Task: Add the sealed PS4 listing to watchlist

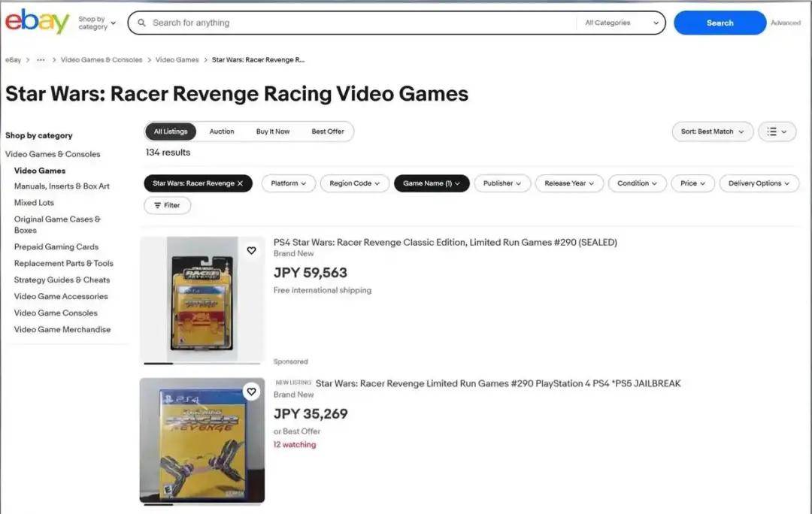Action: point(251,250)
